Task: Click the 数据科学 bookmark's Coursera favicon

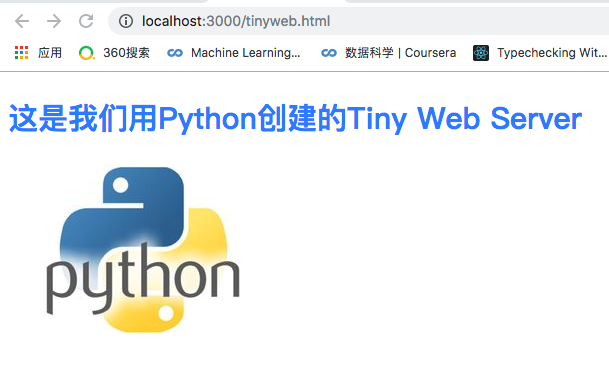Action: pos(329,53)
